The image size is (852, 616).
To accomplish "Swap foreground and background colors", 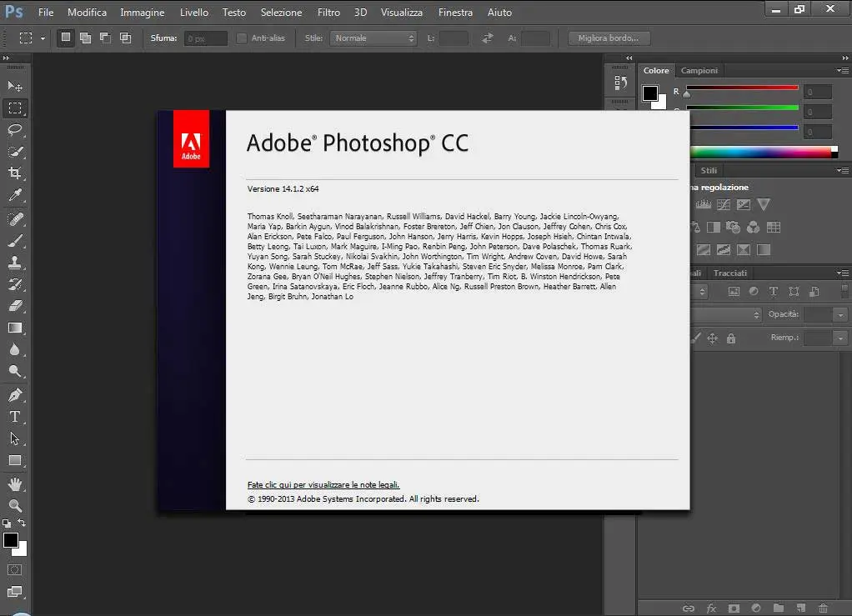I will (x=22, y=523).
